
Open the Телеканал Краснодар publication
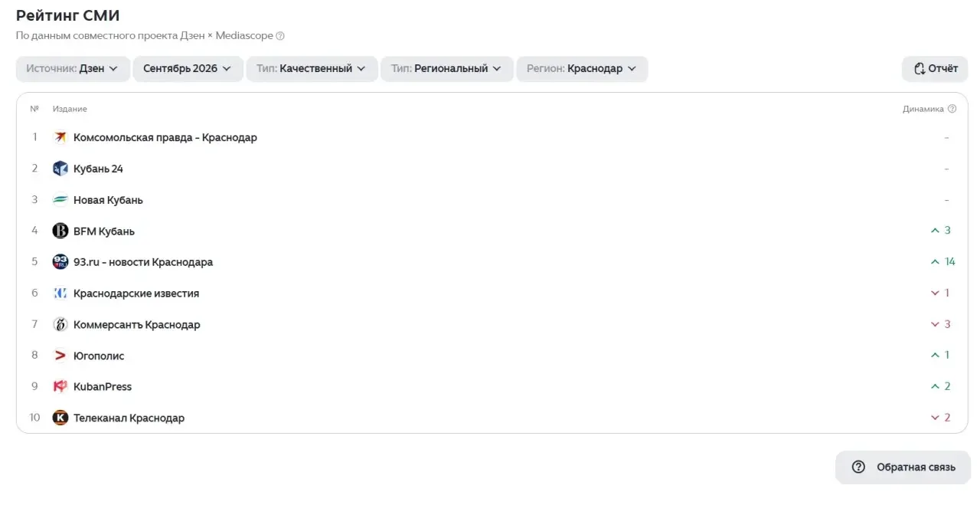[129, 418]
